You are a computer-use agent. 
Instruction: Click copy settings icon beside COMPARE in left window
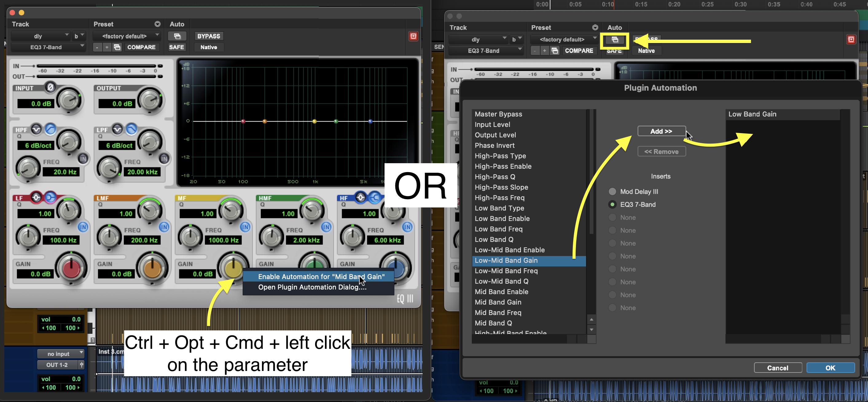click(117, 47)
